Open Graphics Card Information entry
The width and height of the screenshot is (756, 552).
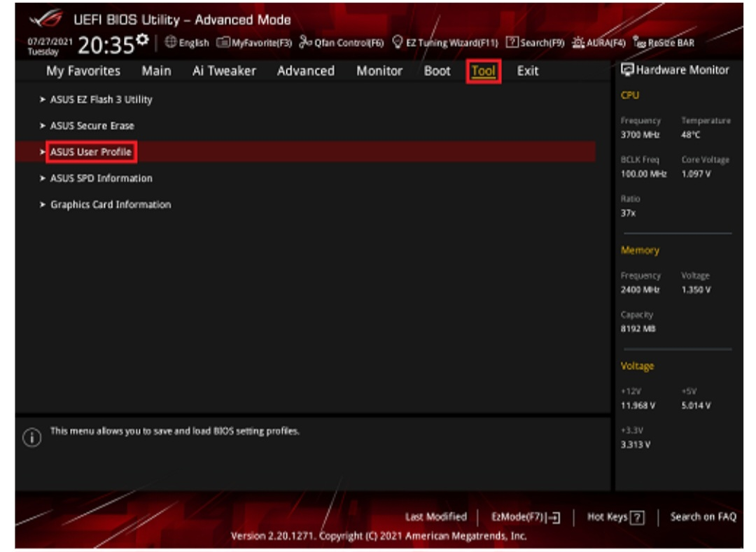(x=111, y=204)
